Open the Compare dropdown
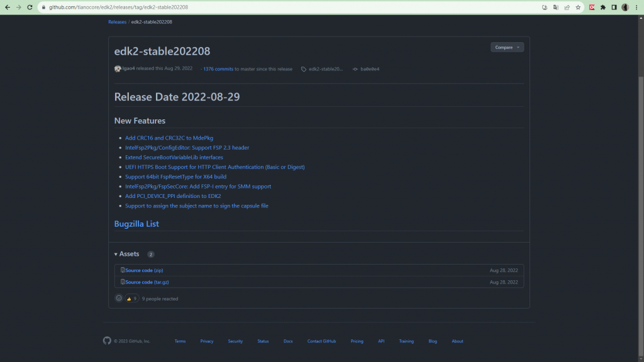Image resolution: width=644 pixels, height=362 pixels. pyautogui.click(x=507, y=47)
